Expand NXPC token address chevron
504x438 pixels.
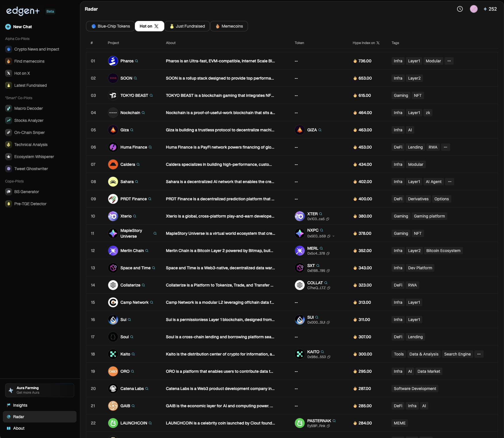click(333, 236)
